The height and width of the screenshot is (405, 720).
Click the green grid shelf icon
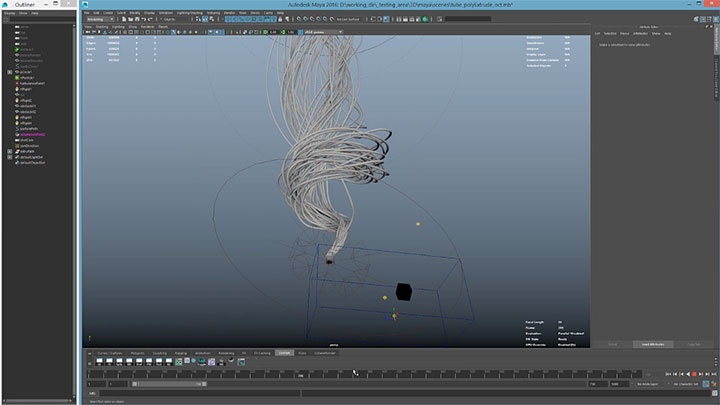tap(178, 362)
